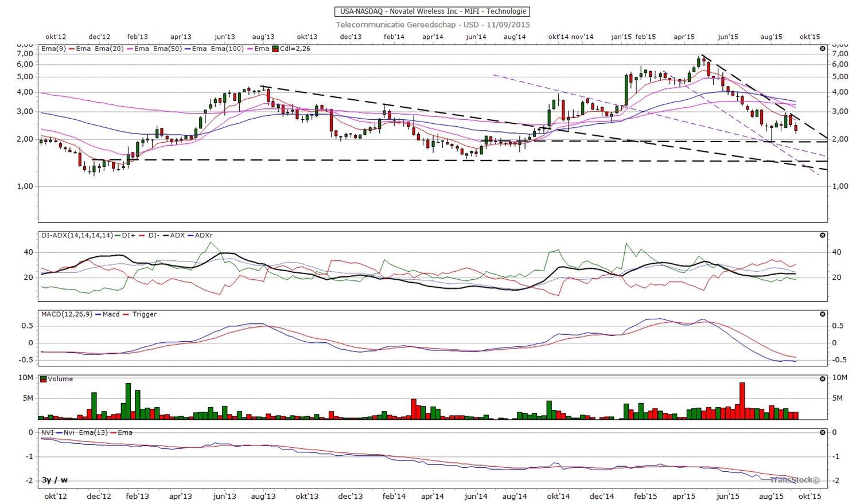The height and width of the screenshot is (504, 864).
Task: Close the DI-ADX indicator panel
Action: click(x=822, y=236)
